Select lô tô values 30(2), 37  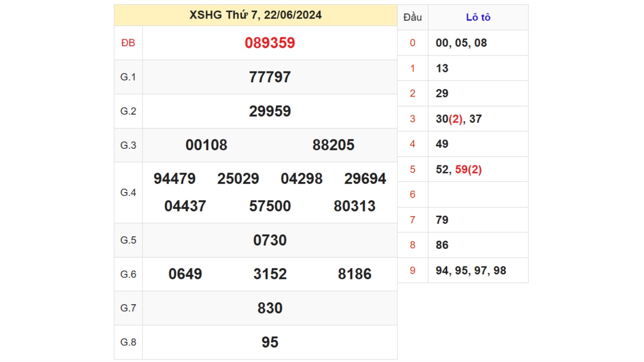click(459, 119)
